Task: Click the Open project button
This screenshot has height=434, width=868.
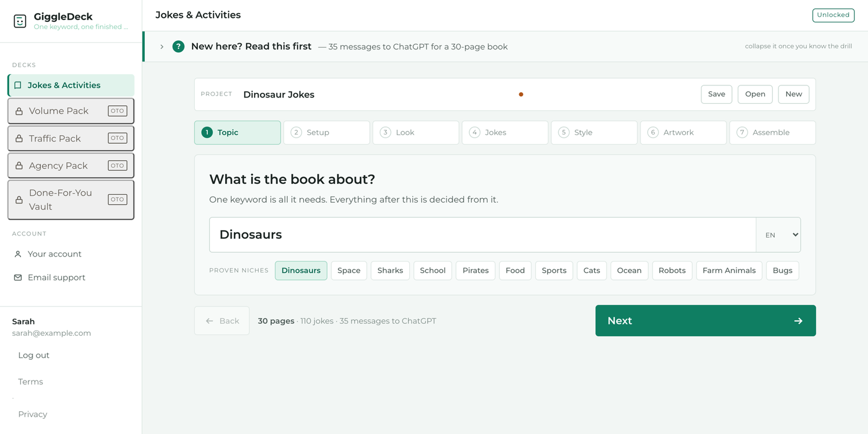Action: (x=755, y=94)
